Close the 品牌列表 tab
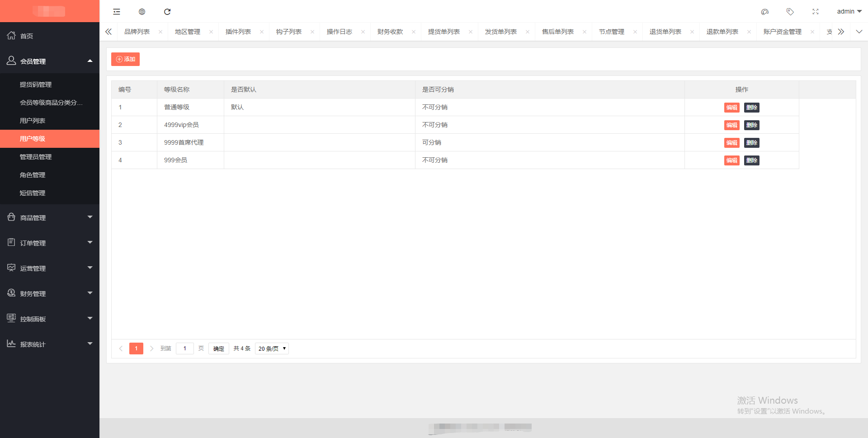 pyautogui.click(x=160, y=32)
